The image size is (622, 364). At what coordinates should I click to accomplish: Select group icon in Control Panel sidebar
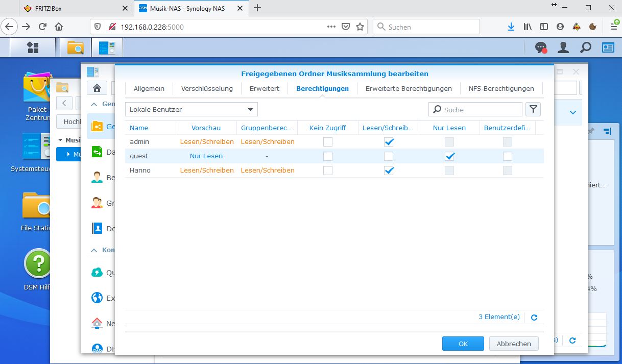[97, 203]
